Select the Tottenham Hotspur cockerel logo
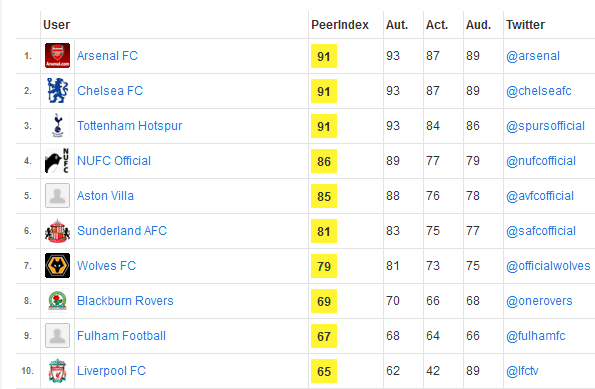Viewport: 595px width, 389px height. coord(57,126)
